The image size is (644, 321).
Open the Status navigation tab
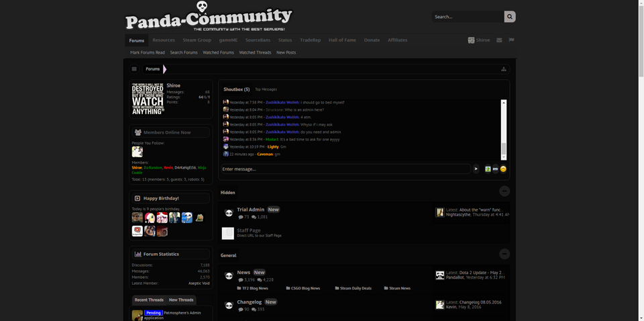pyautogui.click(x=285, y=40)
